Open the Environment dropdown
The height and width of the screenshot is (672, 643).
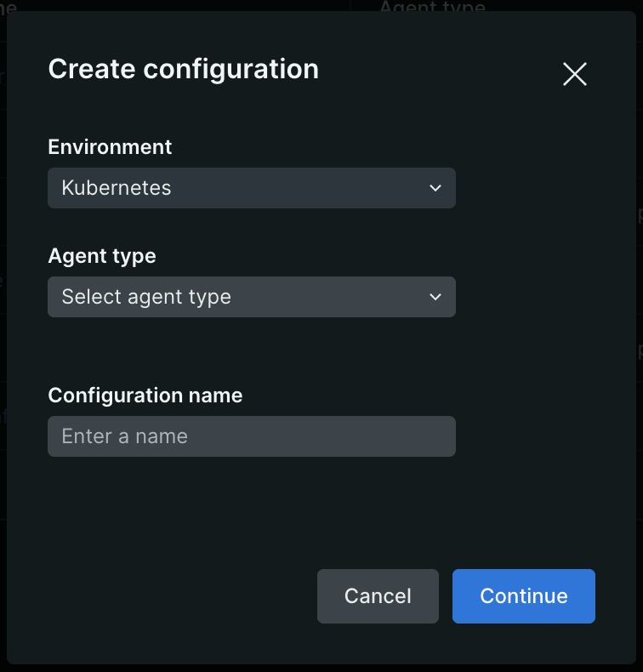coord(251,188)
